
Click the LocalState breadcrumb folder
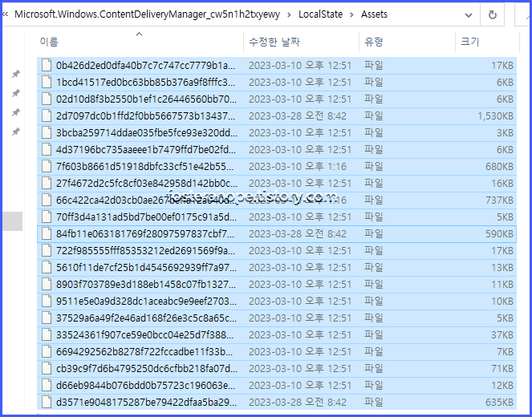click(321, 14)
